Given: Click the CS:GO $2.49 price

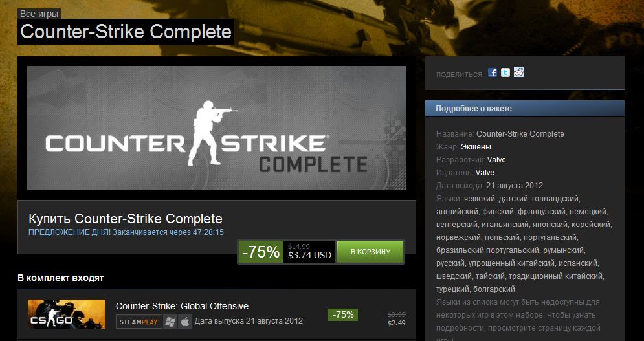Looking at the screenshot, I should point(396,324).
